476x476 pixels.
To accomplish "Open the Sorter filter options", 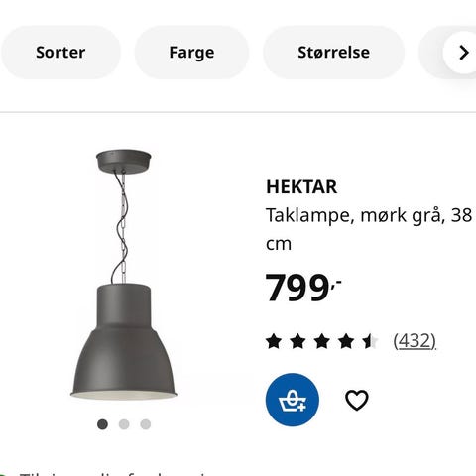I will pyautogui.click(x=60, y=53).
